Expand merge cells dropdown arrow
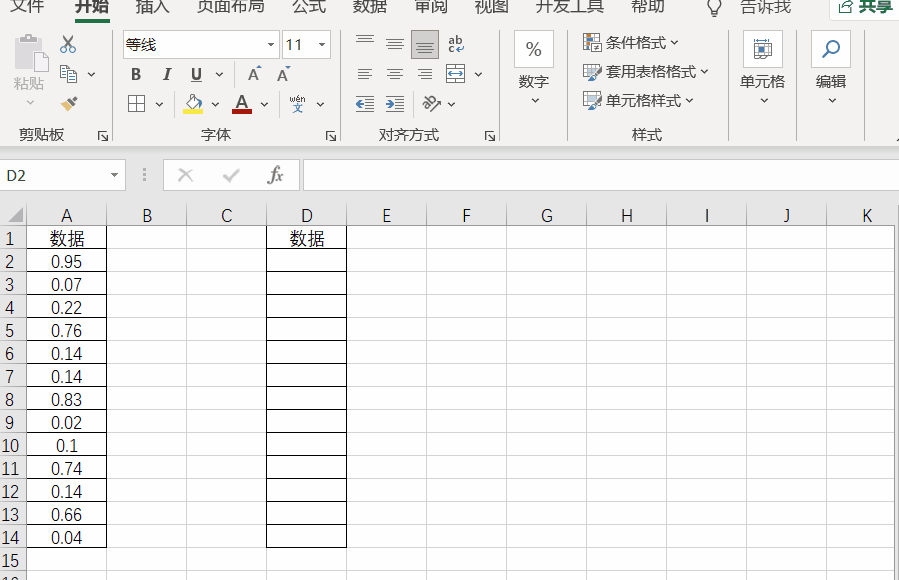Image resolution: width=899 pixels, height=580 pixels. [x=478, y=75]
